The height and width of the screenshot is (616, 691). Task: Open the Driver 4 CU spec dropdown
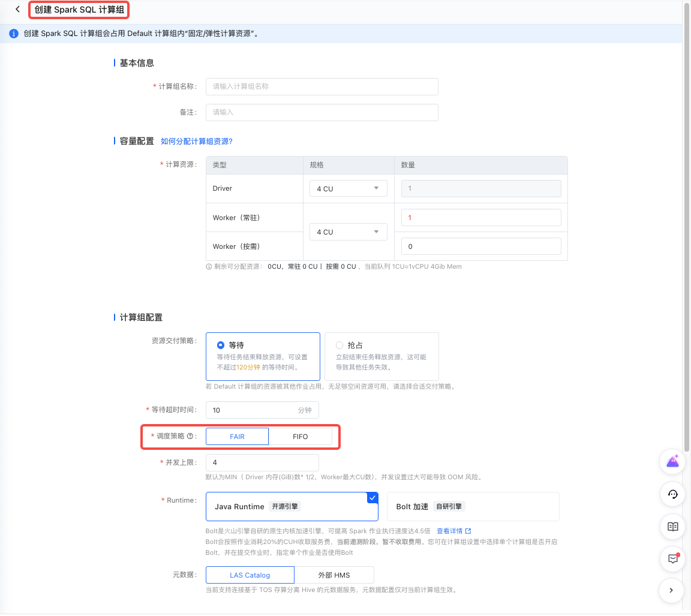(348, 188)
